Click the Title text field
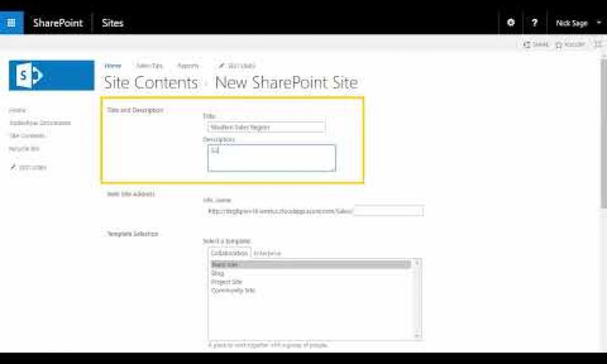The height and width of the screenshot is (364, 607). point(266,127)
